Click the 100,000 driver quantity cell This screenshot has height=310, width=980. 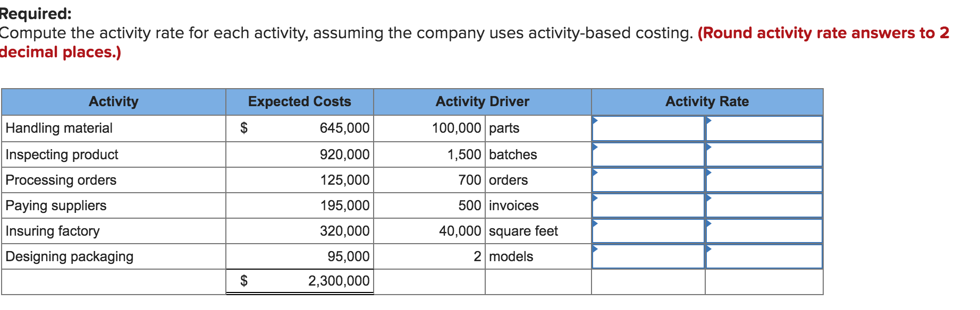[x=429, y=128]
